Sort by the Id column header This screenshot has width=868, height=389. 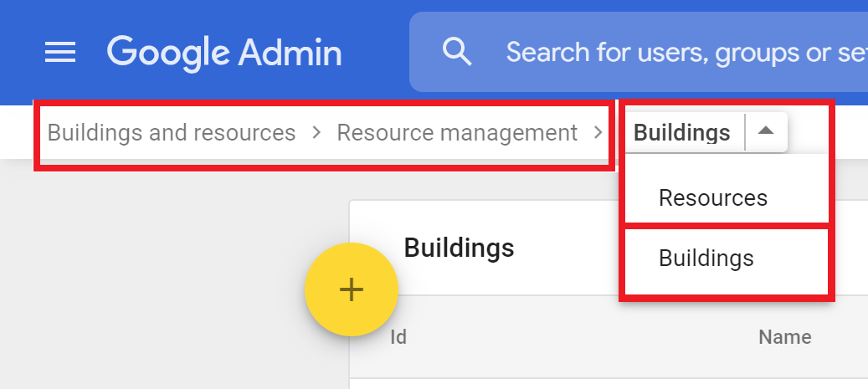click(x=398, y=337)
